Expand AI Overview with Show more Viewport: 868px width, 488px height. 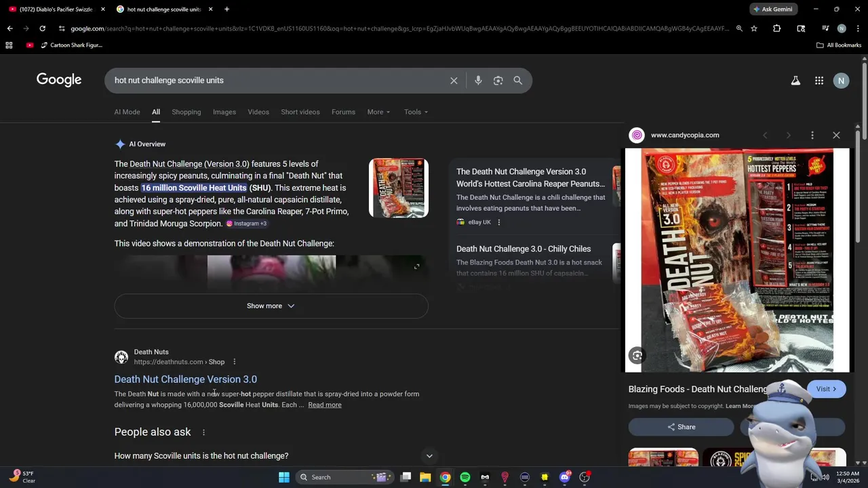pos(271,306)
